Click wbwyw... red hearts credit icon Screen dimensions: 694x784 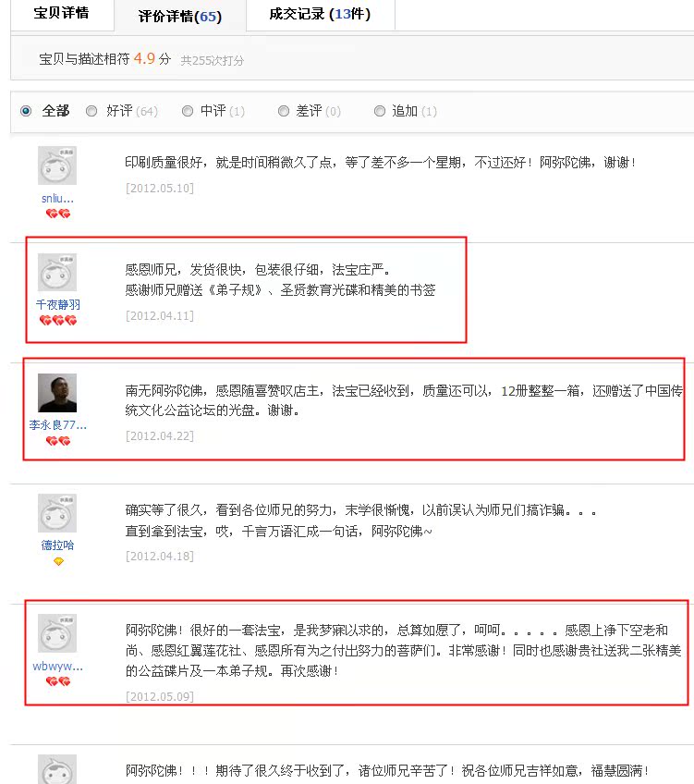click(x=58, y=681)
